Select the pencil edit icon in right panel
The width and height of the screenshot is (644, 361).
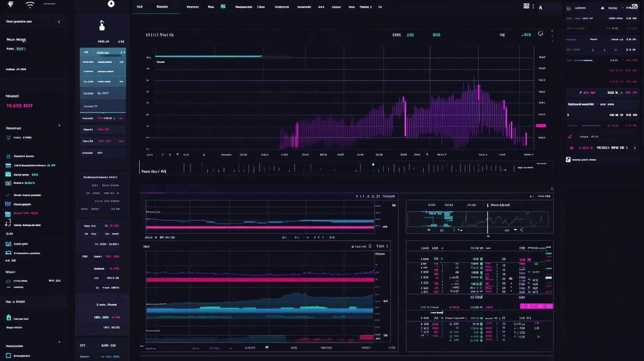click(570, 136)
